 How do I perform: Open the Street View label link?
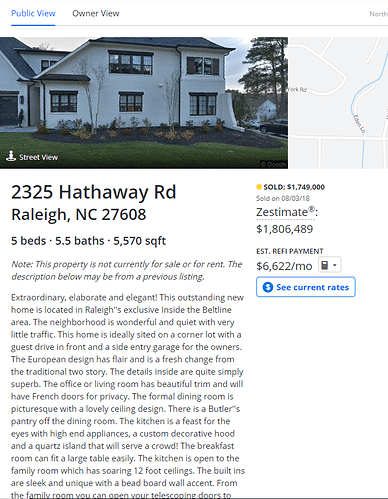click(38, 157)
